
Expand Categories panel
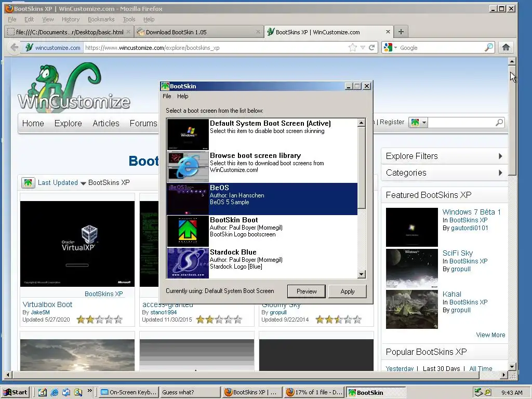pyautogui.click(x=445, y=172)
